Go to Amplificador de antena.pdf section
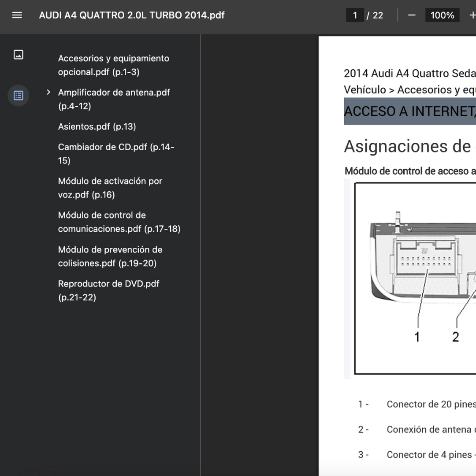Screen dimensions: 476x476 point(114,99)
